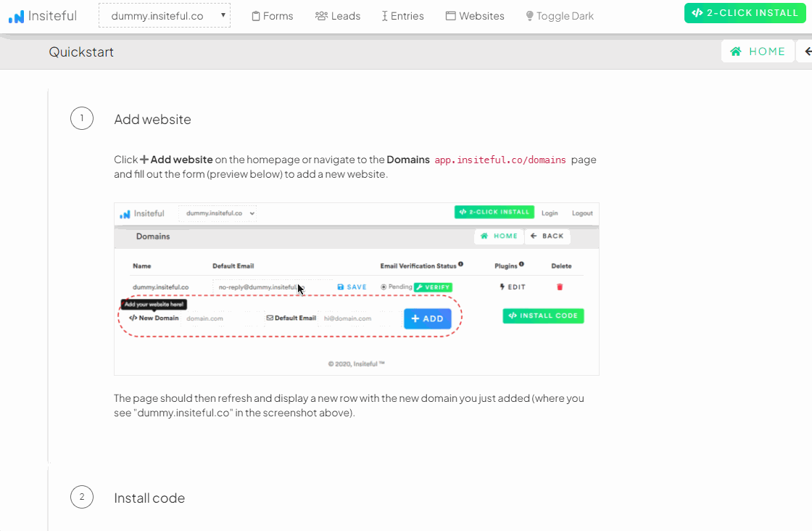This screenshot has height=531, width=812.
Task: Click the Websites window icon
Action: point(450,16)
